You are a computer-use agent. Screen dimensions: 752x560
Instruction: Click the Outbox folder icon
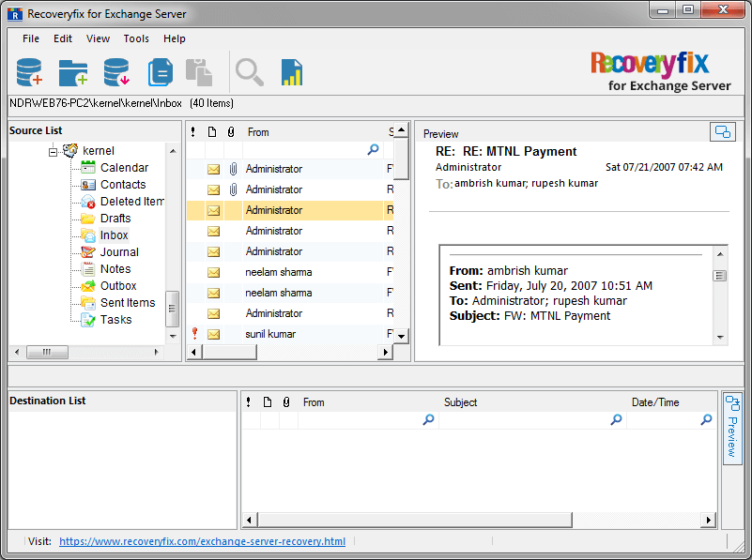[88, 286]
